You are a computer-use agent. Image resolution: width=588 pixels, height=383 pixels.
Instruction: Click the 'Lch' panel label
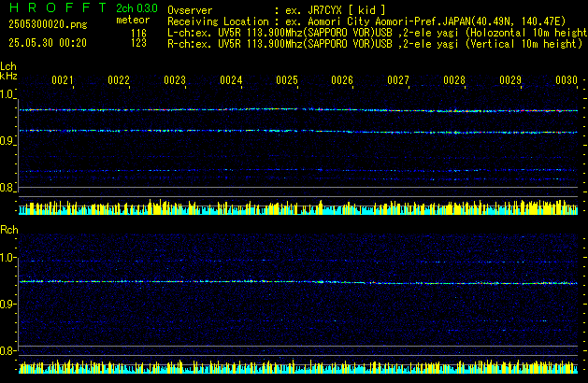tap(8, 66)
